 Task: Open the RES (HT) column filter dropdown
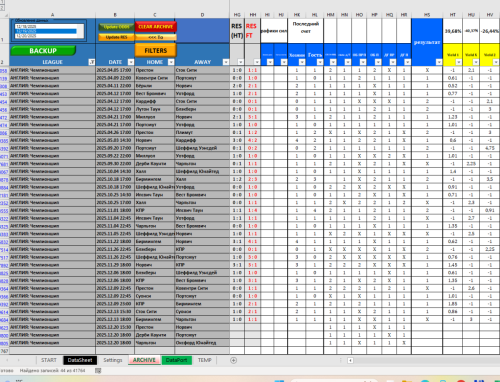coord(241,62)
